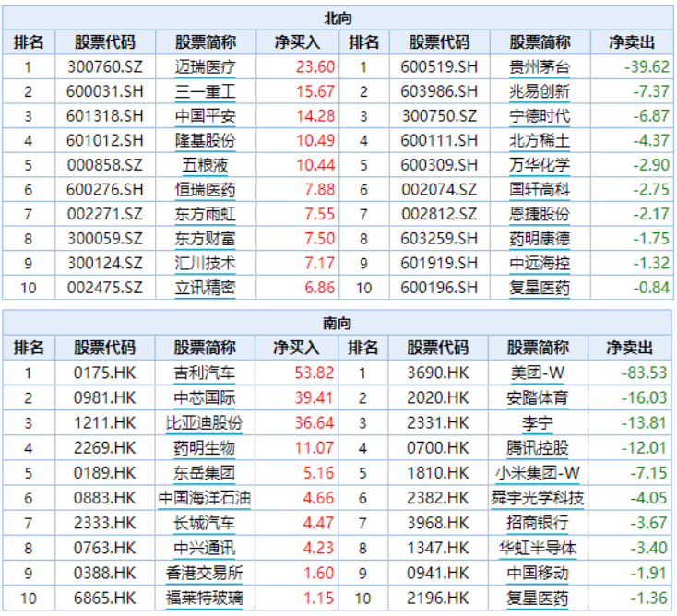The width and height of the screenshot is (677, 616).
Task: Click stock code 0700.HK
Action: 438,448
